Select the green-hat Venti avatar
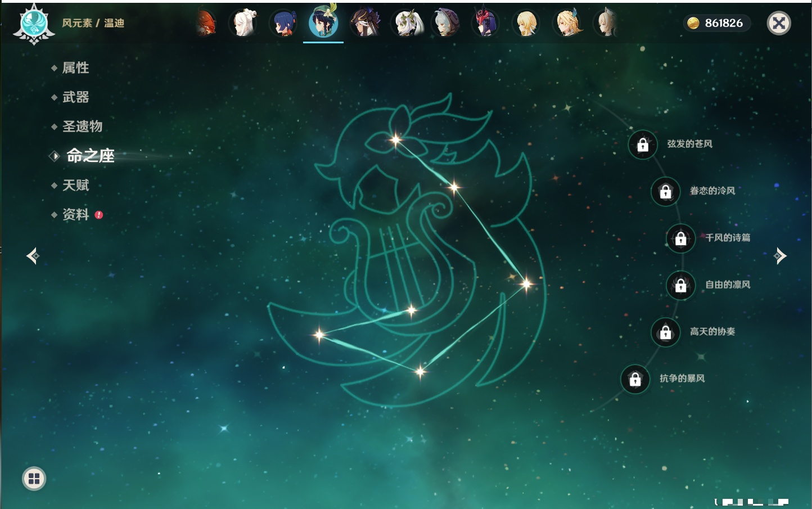 click(x=323, y=22)
